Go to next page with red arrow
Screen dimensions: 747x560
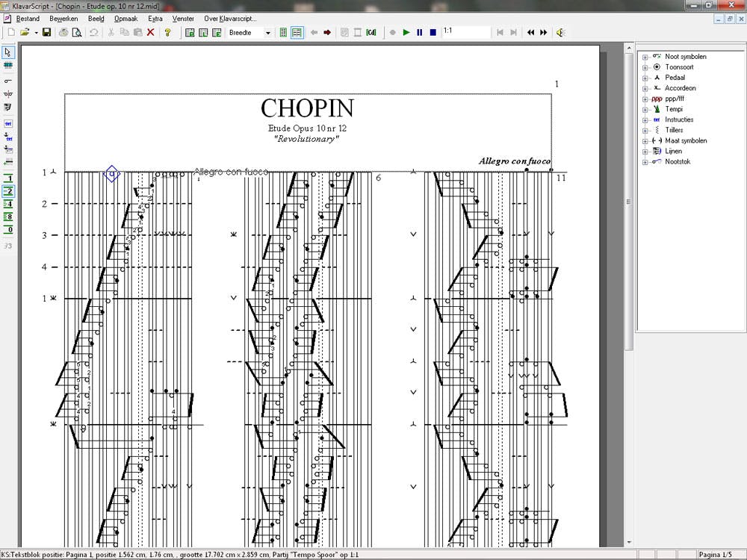(327, 32)
